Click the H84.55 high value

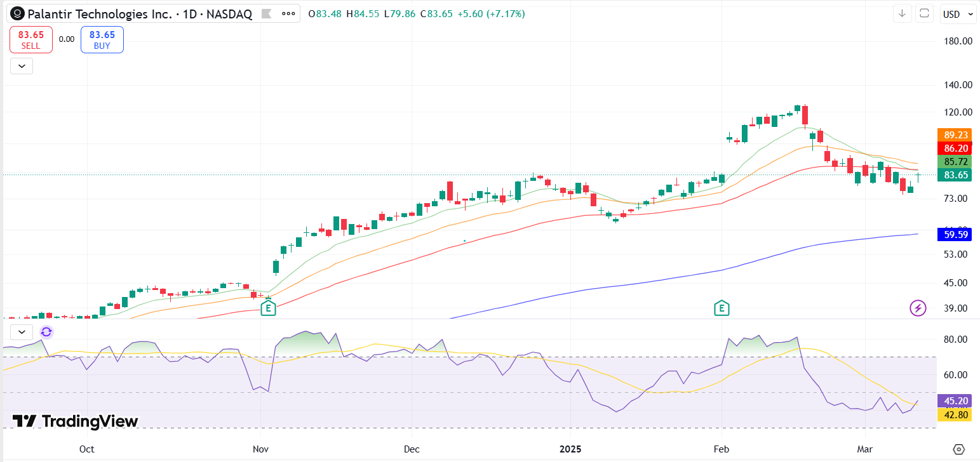362,13
